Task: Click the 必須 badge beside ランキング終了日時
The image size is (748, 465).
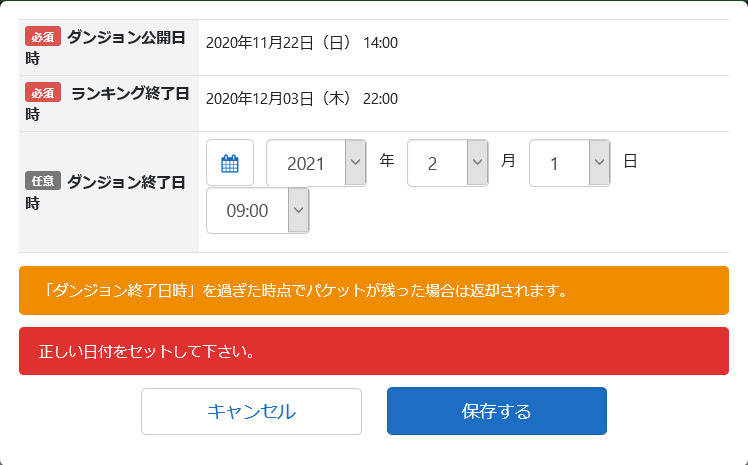Action: point(44,93)
